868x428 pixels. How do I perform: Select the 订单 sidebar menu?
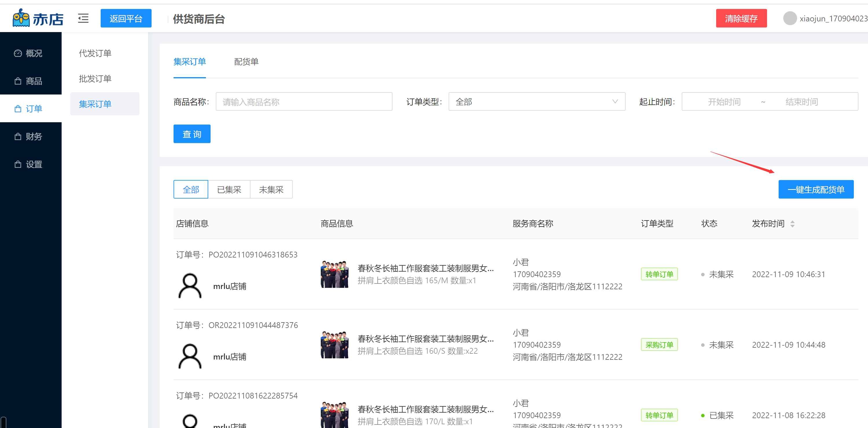coord(31,108)
